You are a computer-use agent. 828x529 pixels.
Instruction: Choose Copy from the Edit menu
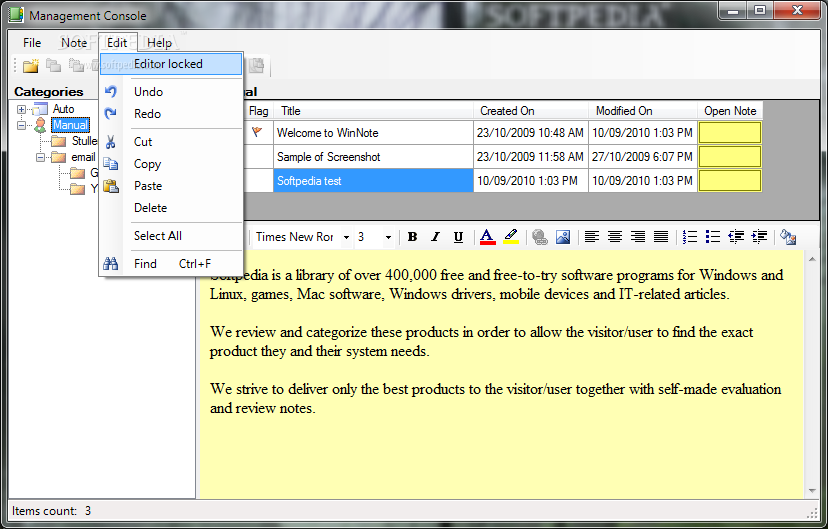pyautogui.click(x=171, y=164)
